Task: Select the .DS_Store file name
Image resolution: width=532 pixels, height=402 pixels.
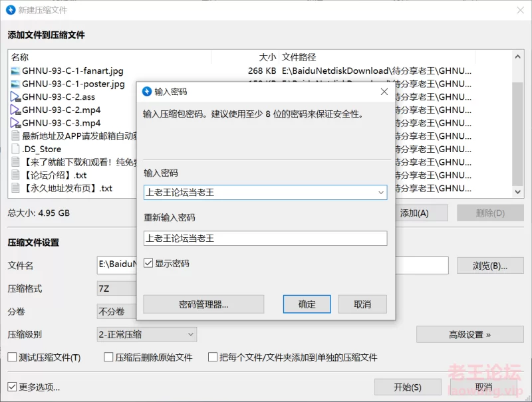Action: tap(41, 149)
